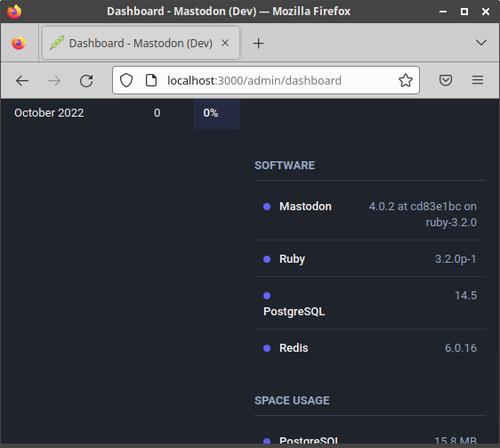Image resolution: width=500 pixels, height=448 pixels.
Task: Click the October 2022 row label
Action: (49, 113)
